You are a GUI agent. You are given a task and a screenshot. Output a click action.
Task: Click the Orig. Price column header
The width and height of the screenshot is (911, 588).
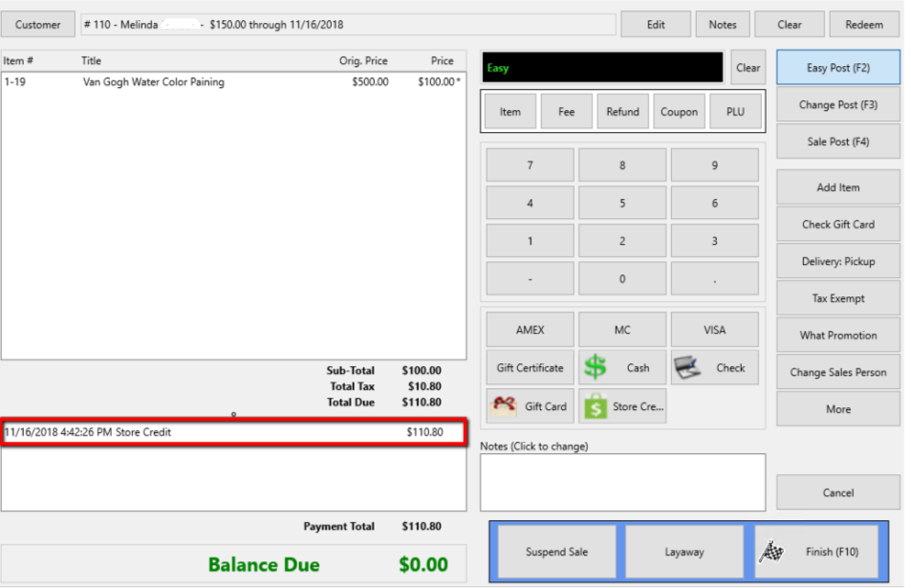[x=363, y=60]
